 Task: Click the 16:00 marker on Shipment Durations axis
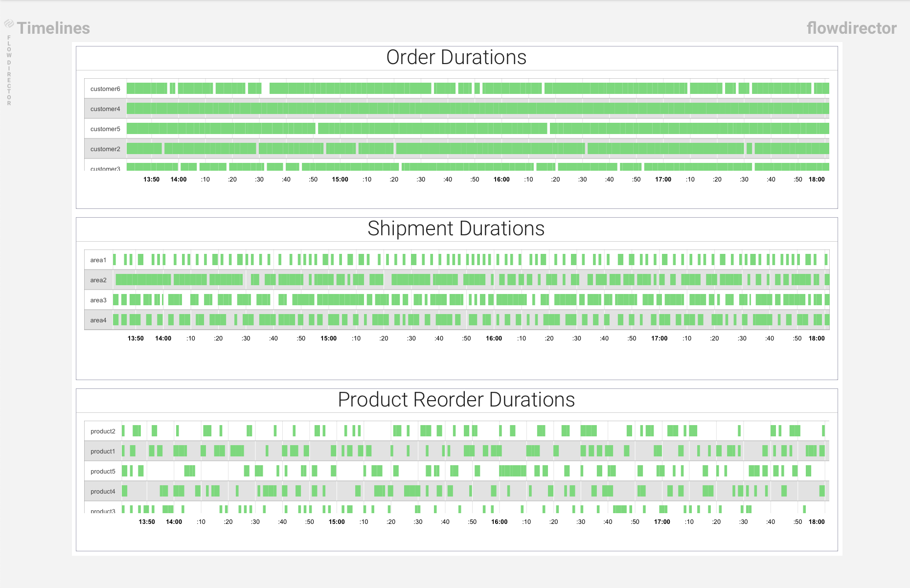coord(494,339)
